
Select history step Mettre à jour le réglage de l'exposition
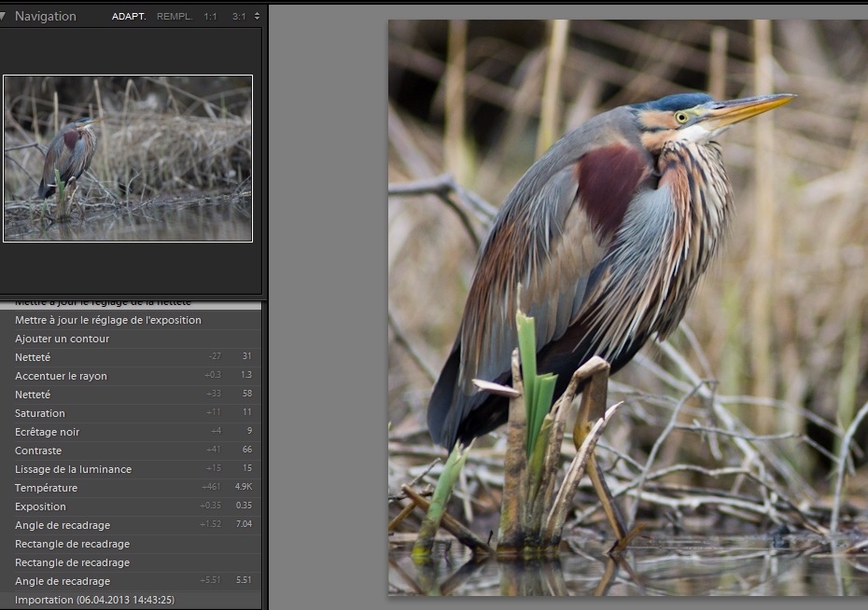pyautogui.click(x=131, y=320)
